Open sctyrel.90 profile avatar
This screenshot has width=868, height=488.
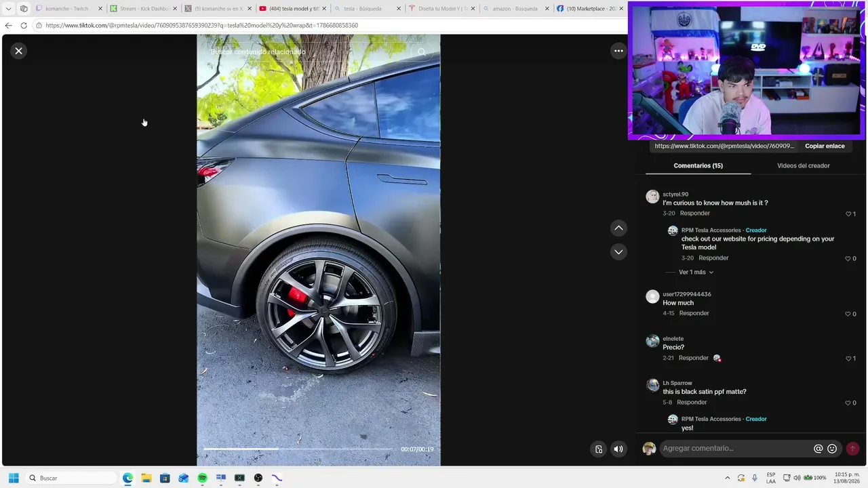[x=652, y=197]
